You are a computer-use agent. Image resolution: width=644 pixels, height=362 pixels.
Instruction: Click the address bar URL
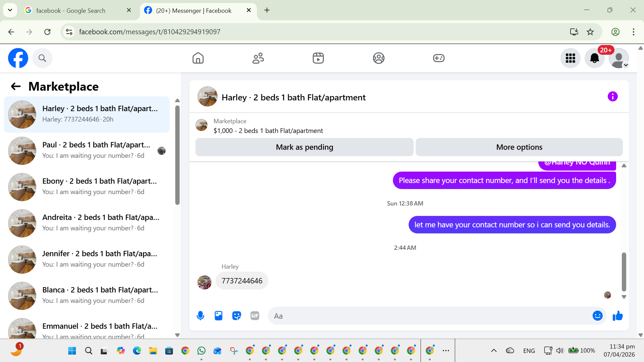(150, 32)
